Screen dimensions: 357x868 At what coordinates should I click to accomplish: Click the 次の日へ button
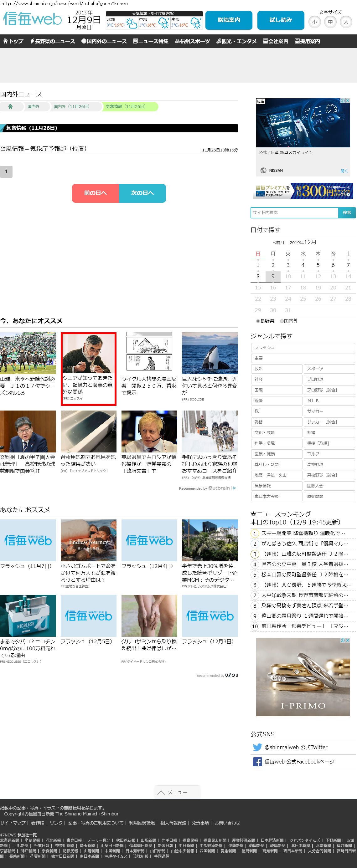point(142,193)
